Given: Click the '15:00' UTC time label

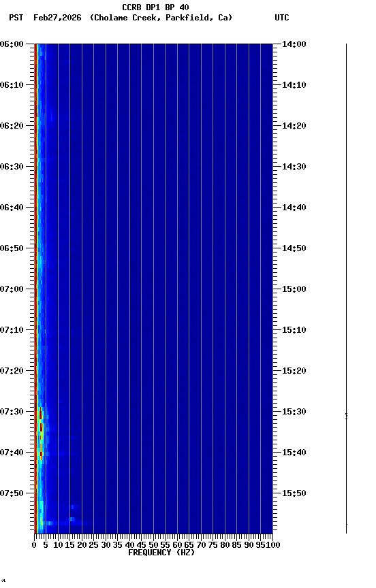Looking at the screenshot, I should [x=294, y=289].
